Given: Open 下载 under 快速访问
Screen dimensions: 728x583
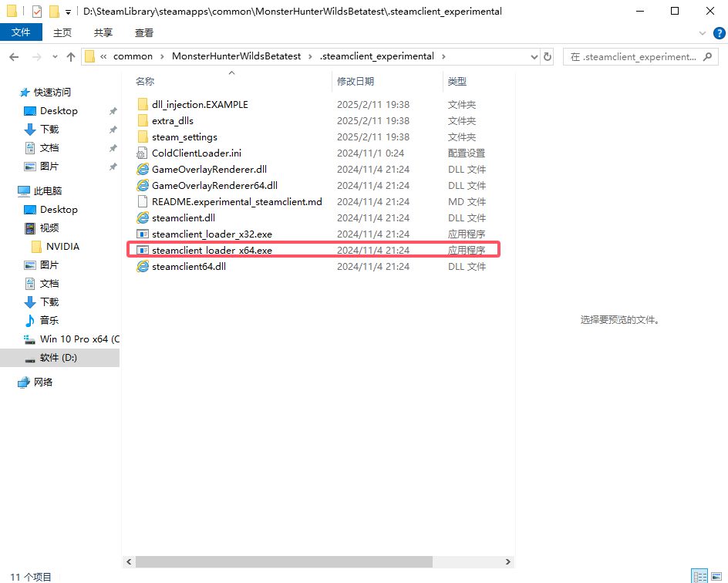Looking at the screenshot, I should click(x=49, y=130).
